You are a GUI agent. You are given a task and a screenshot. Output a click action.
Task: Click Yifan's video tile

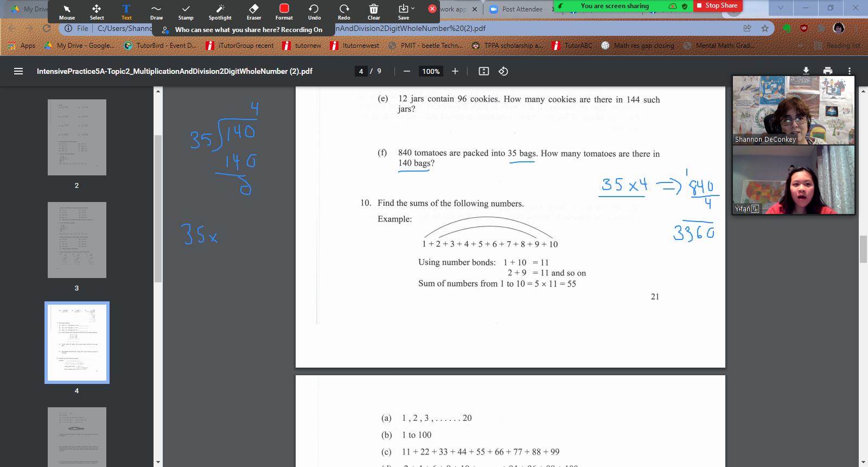click(x=794, y=180)
